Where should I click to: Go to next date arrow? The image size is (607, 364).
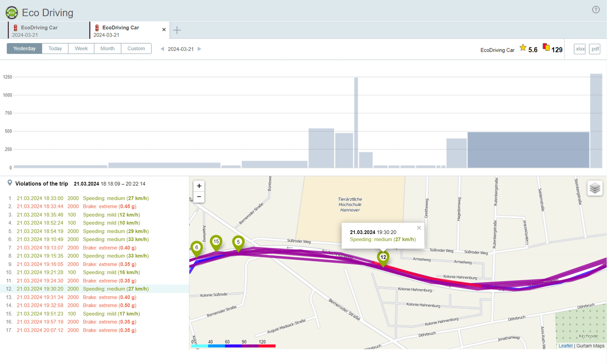200,49
